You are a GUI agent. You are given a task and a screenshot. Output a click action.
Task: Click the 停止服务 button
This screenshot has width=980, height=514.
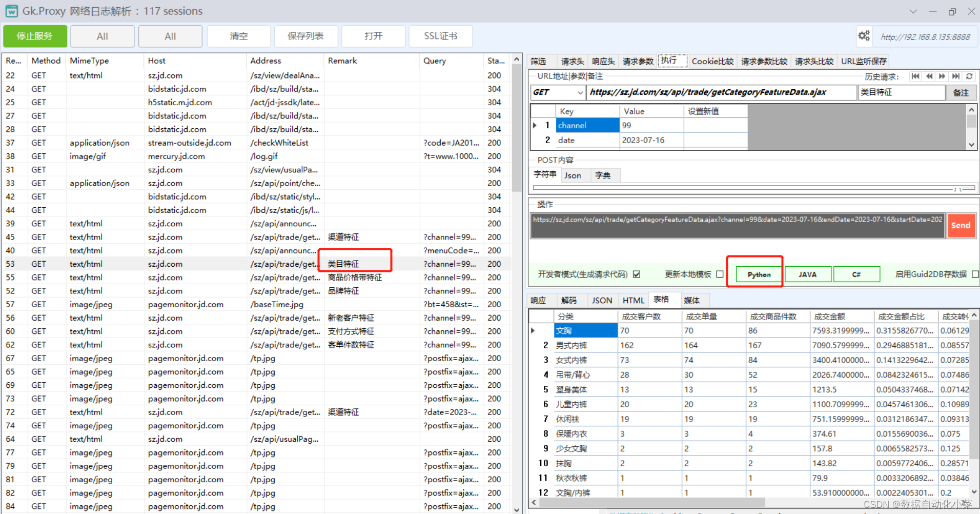tap(35, 36)
